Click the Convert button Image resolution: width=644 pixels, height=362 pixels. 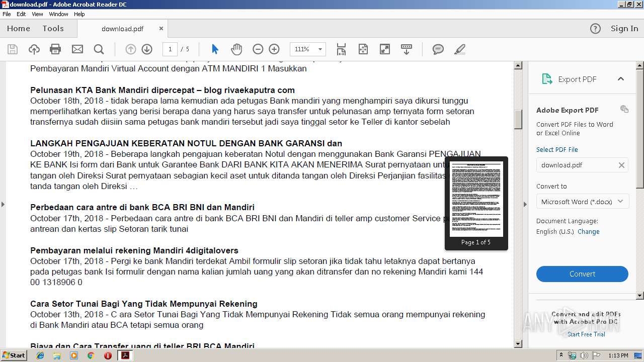(582, 274)
